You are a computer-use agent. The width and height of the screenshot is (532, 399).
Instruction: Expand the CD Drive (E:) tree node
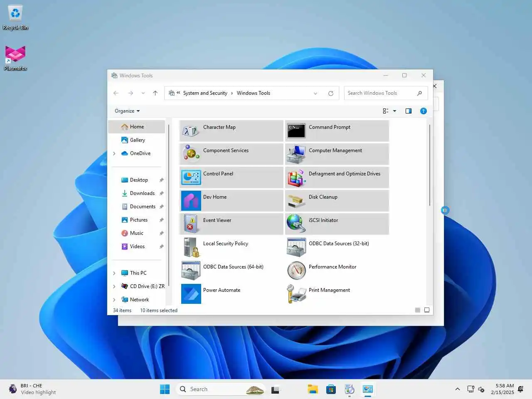(x=114, y=286)
